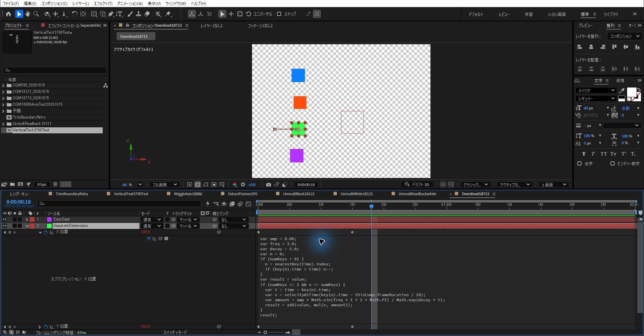The height and width of the screenshot is (336, 644).
Task: Click the Project panel search field
Action: point(55,70)
